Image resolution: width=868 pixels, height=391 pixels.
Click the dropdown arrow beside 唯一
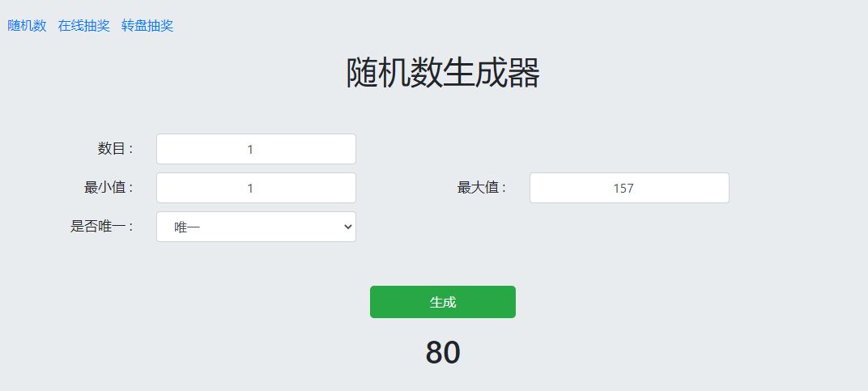tap(348, 227)
